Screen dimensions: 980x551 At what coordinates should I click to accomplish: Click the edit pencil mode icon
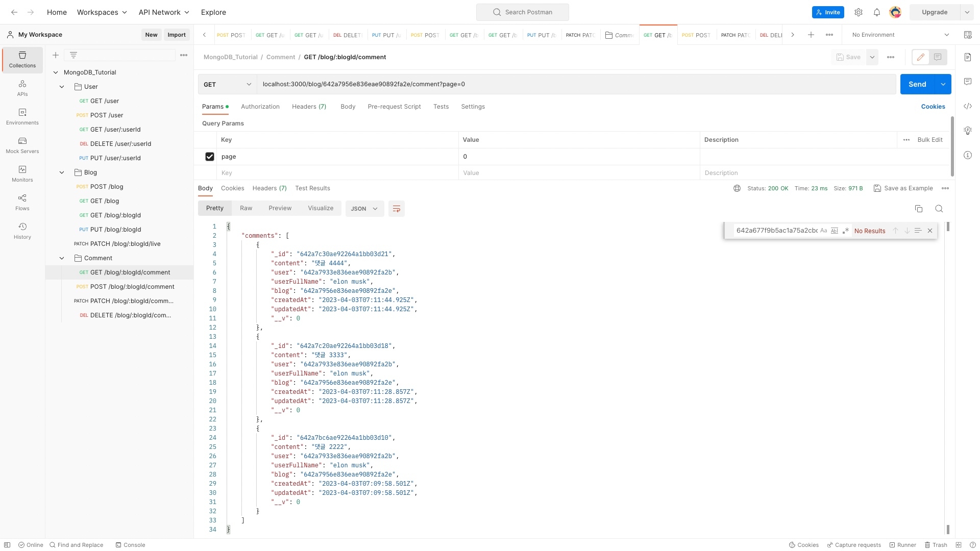(921, 57)
